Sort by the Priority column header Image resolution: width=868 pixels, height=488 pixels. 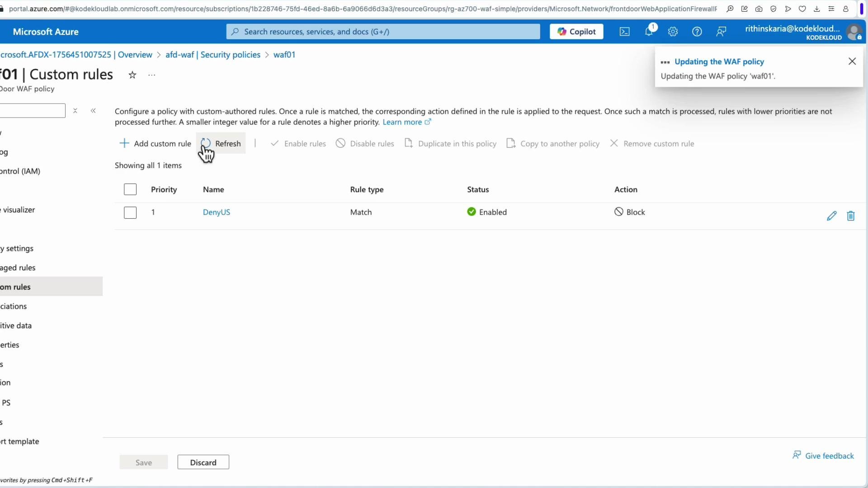pyautogui.click(x=164, y=190)
